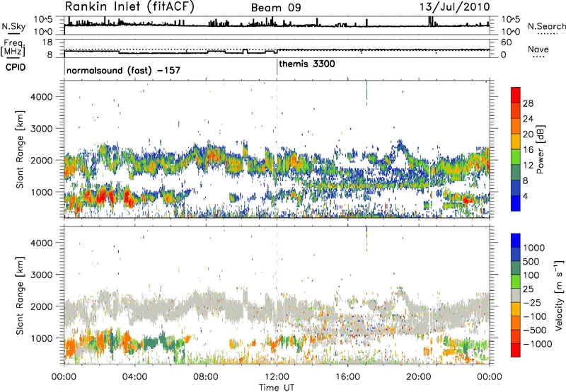Click the "3000" range tick in power panel
The height and width of the screenshot is (392, 566).
click(42, 129)
